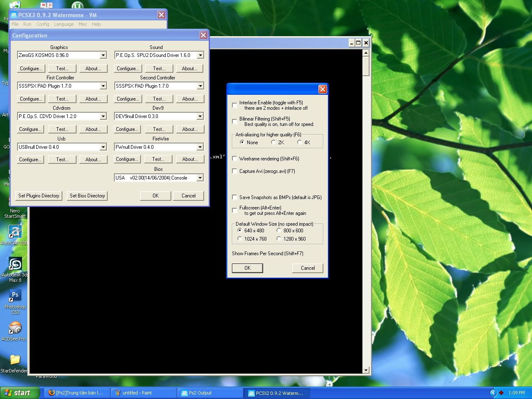Enable Wireframe rendering checkbox
532x399 pixels.
pyautogui.click(x=235, y=159)
